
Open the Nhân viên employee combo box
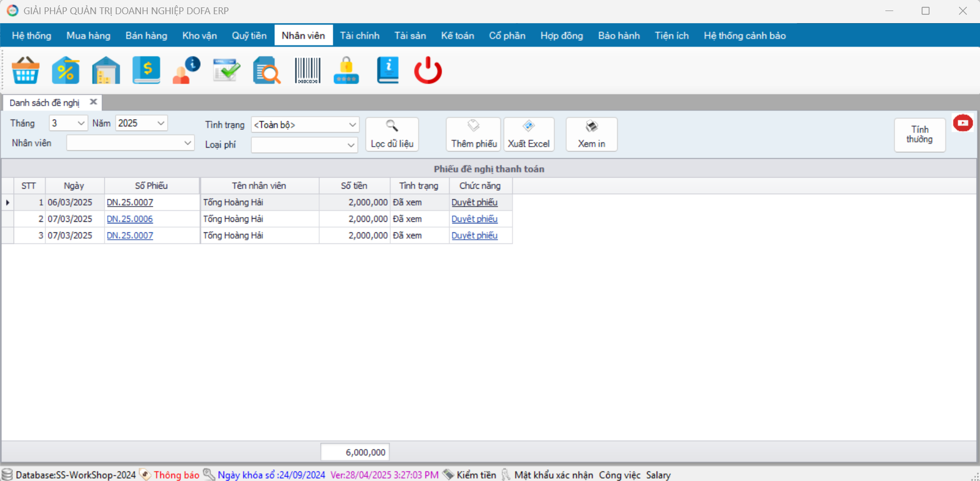click(x=130, y=143)
